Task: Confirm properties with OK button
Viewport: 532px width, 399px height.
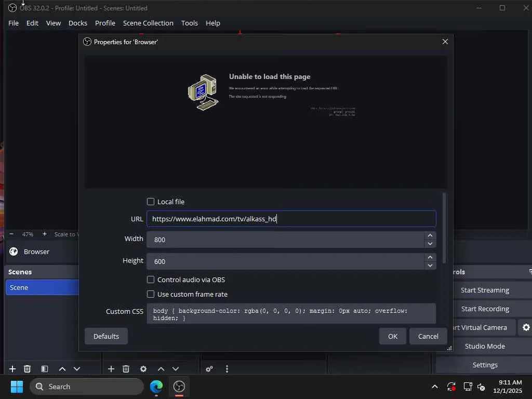Action: (x=393, y=336)
